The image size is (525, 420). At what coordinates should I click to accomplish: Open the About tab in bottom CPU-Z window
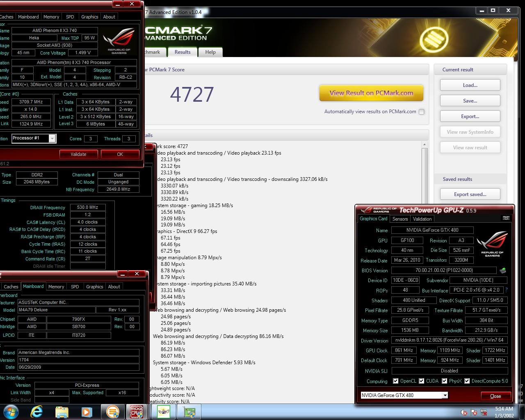pos(114,287)
